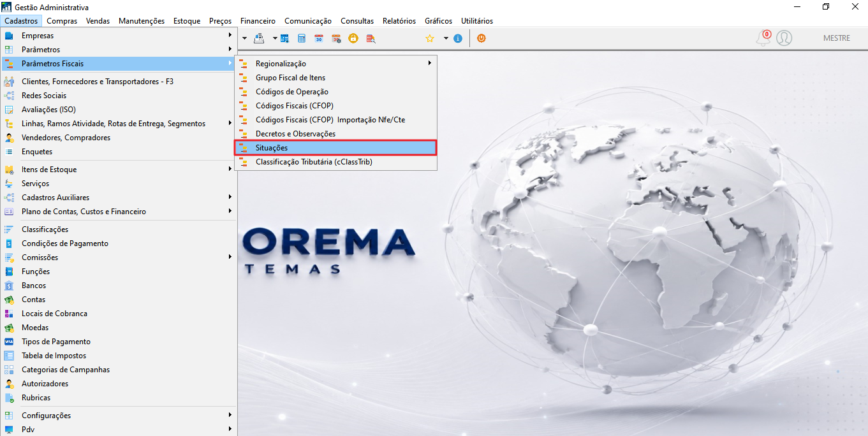Open Códigos Fiscais (CFOP) Importação Nfe/Cte
This screenshot has width=868, height=436.
point(336,120)
